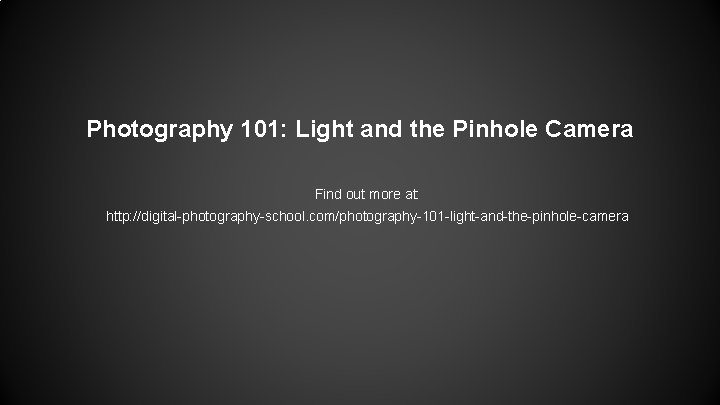The width and height of the screenshot is (720, 405).
Task: Click 'digital-photography' part of the URL
Action: click(200, 216)
